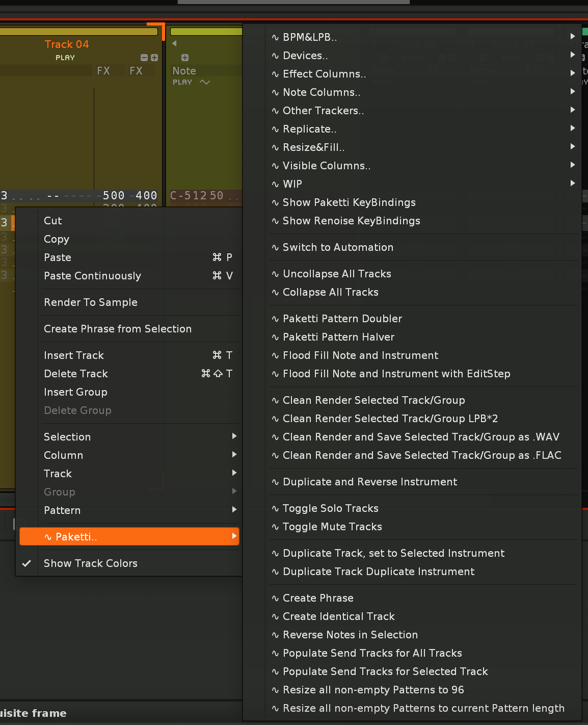The image size is (588, 725).
Task: Select Paketti Pattern Doubler
Action: (342, 319)
